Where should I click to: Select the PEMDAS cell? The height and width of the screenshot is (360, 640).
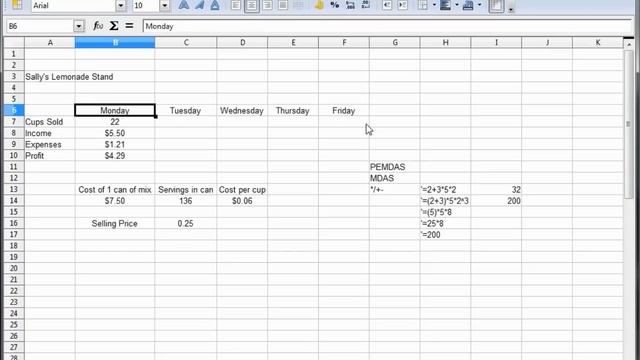pyautogui.click(x=395, y=167)
